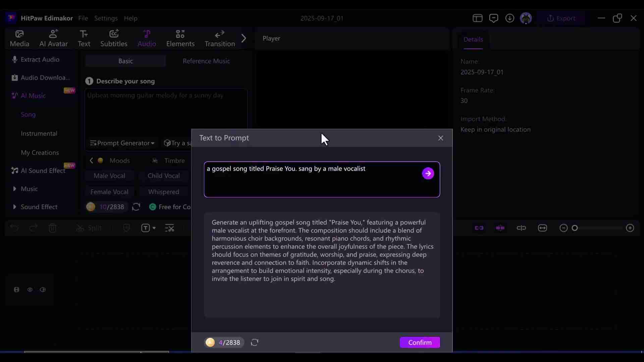Click zoom-in plus icon on timeline
Screen dimensions: 644x362
tap(630, 228)
